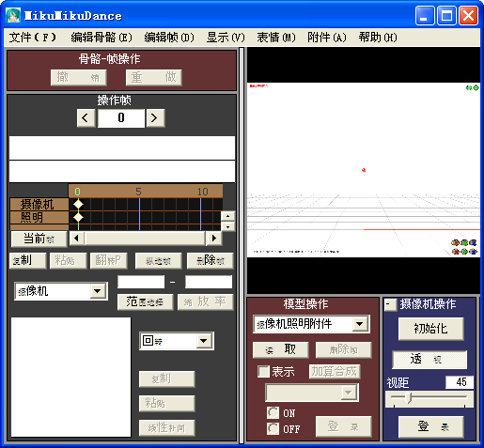Click the range end input field
The image size is (484, 448).
pos(209,282)
